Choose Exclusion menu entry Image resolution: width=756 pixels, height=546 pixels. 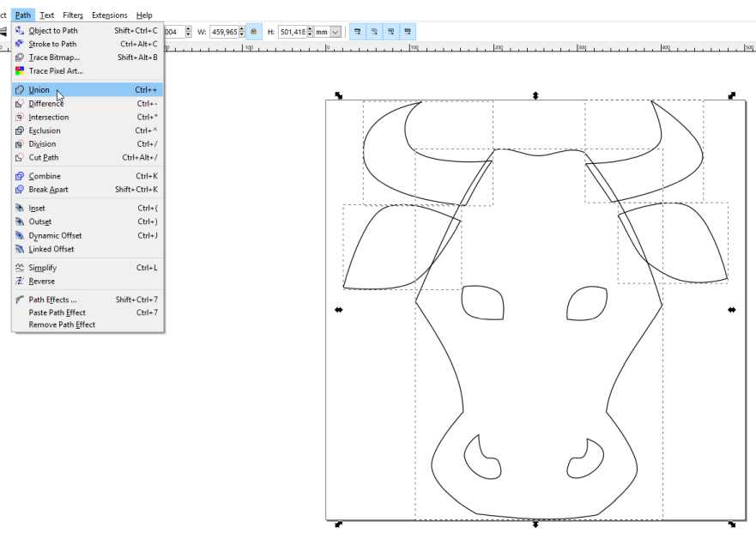point(88,130)
